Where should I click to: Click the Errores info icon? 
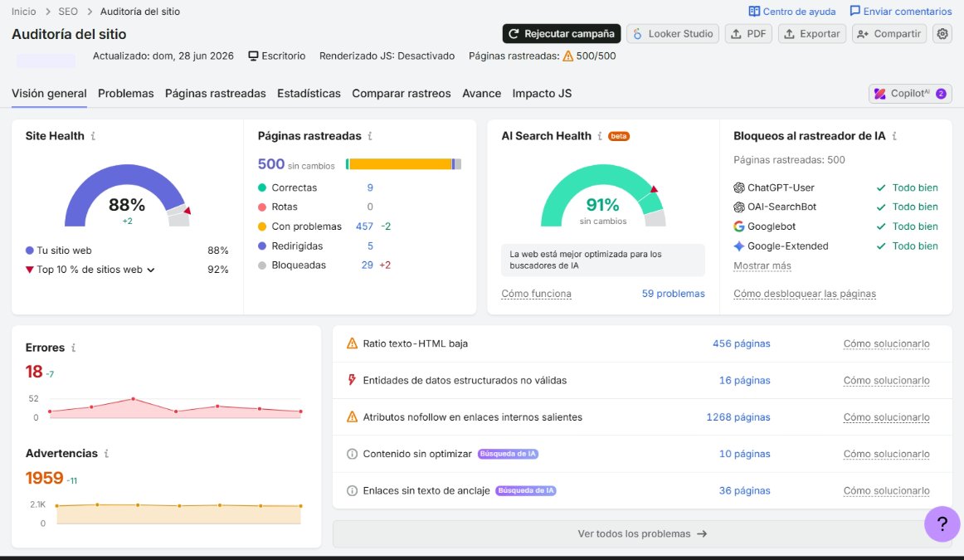73,348
